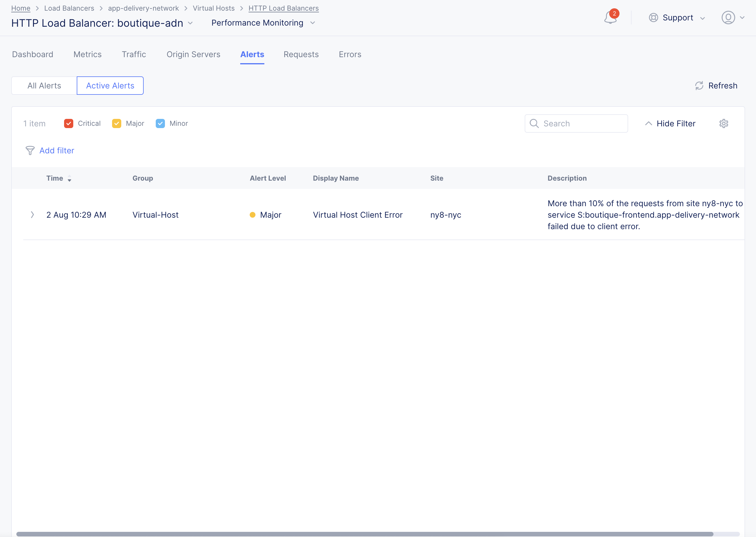756x537 pixels.
Task: Click the magnifier icon in the search box
Action: [534, 123]
